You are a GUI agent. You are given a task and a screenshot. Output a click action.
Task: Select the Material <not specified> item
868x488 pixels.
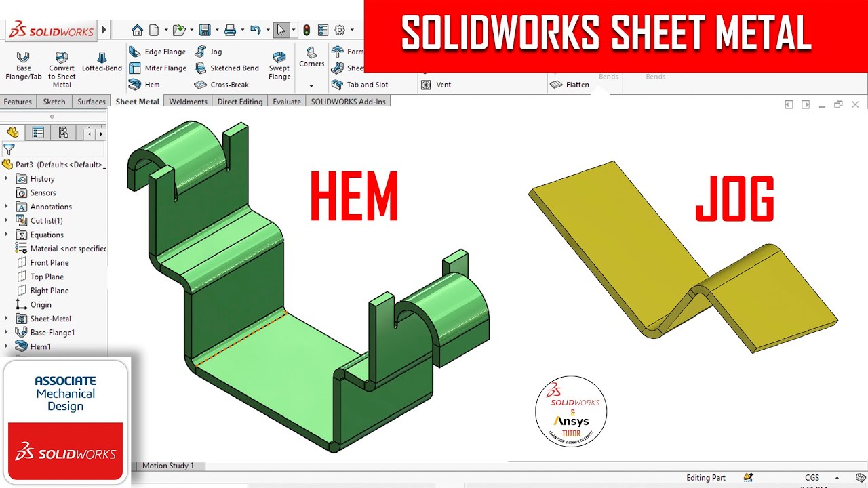pyautogui.click(x=60, y=249)
